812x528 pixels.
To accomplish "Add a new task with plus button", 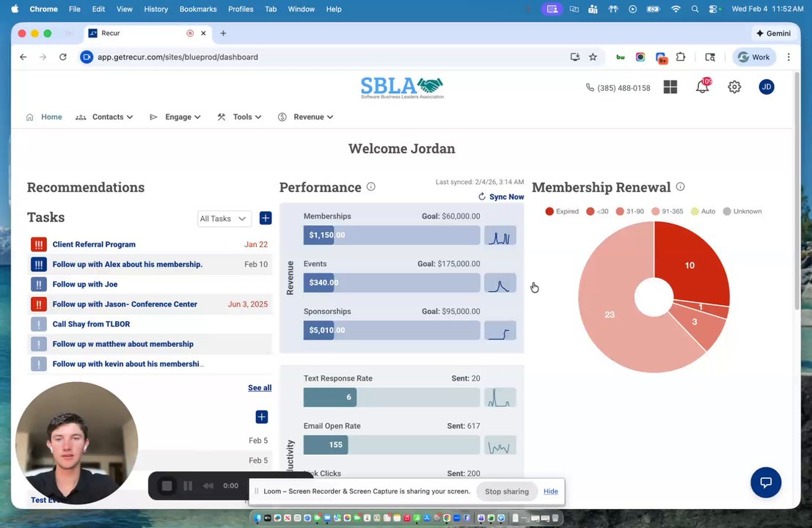I will (266, 218).
